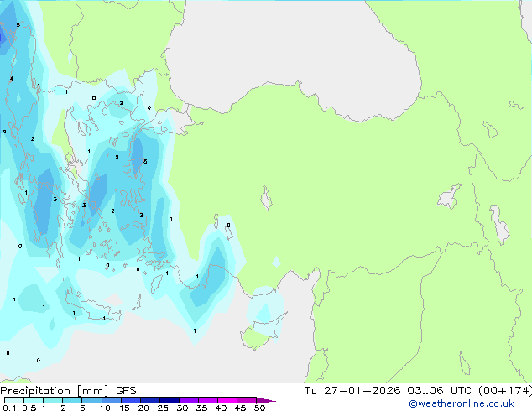
Task: Click legend label '45'
Action: click(x=240, y=408)
